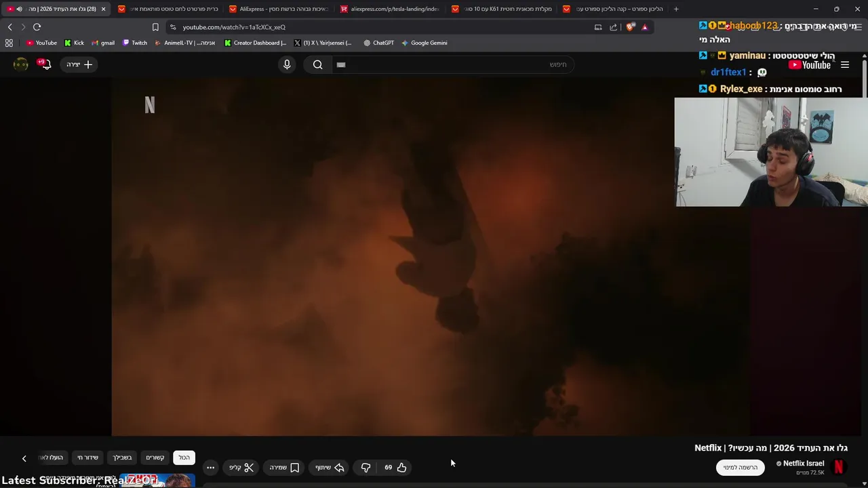Click the 2026 Netflix video title
This screenshot has width=868, height=488.
[x=771, y=448]
